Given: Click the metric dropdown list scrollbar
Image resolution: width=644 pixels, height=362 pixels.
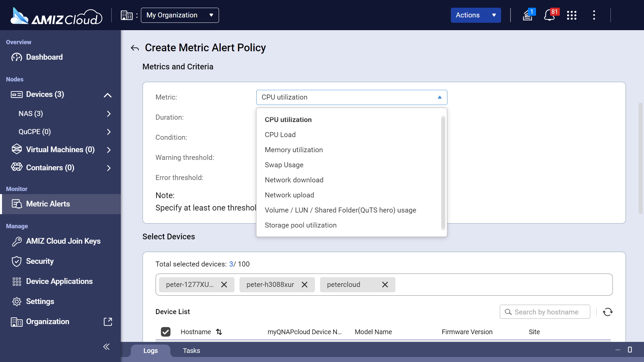Looking at the screenshot, I should 443,173.
